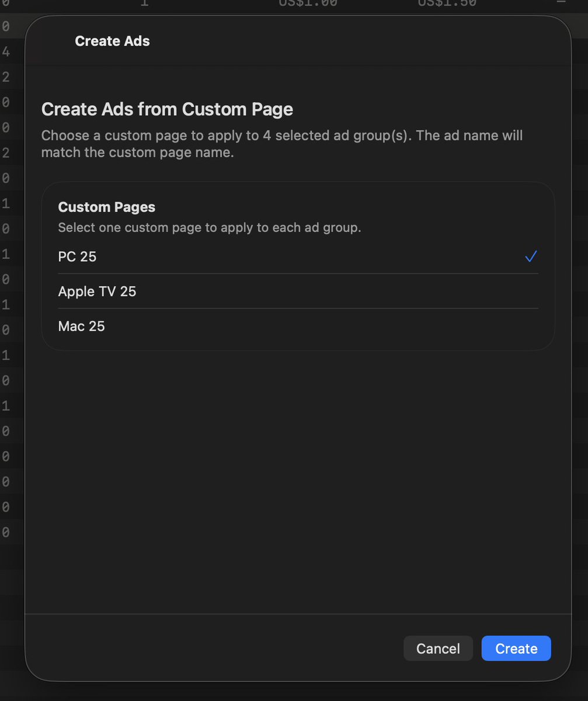
Task: Click 'Select one custom page to apply' hint
Action: pyautogui.click(x=210, y=227)
